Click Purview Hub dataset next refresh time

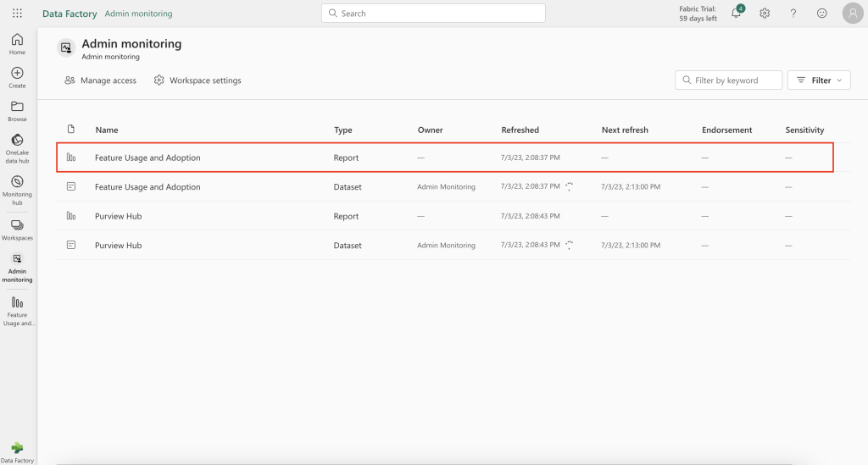point(631,245)
